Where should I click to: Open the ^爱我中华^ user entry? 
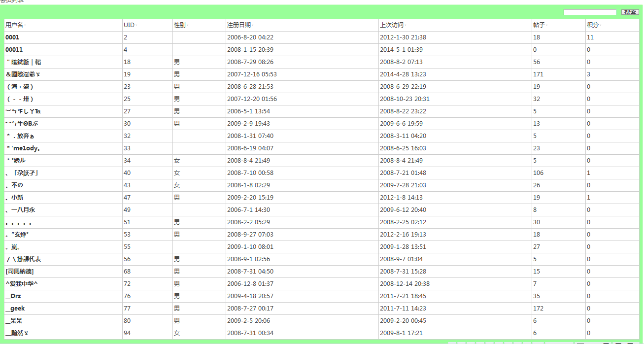22,284
